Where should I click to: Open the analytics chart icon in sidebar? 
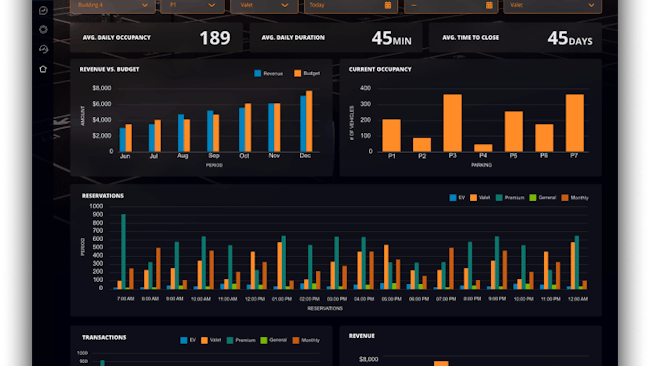click(x=43, y=11)
